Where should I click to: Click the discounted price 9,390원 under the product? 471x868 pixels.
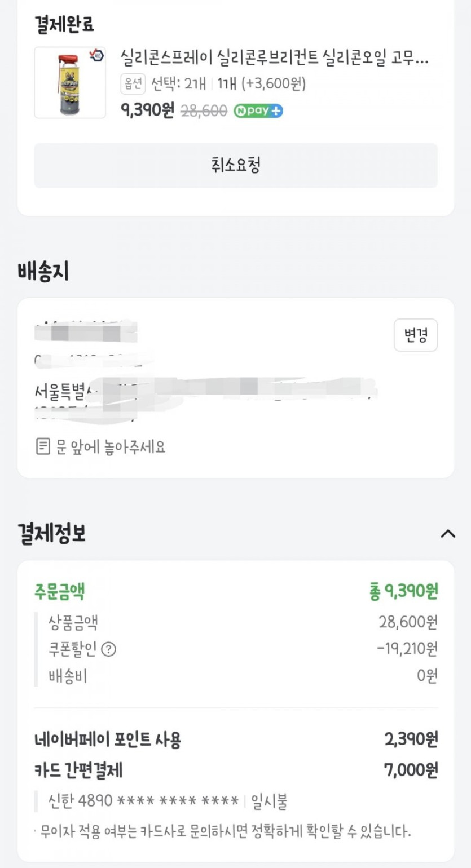[147, 110]
